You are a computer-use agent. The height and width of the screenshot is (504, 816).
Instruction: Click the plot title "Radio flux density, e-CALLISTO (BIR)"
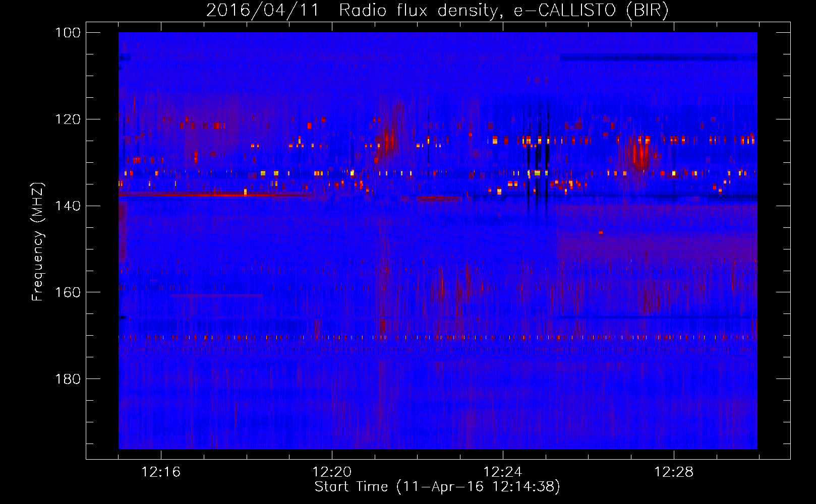click(x=503, y=11)
